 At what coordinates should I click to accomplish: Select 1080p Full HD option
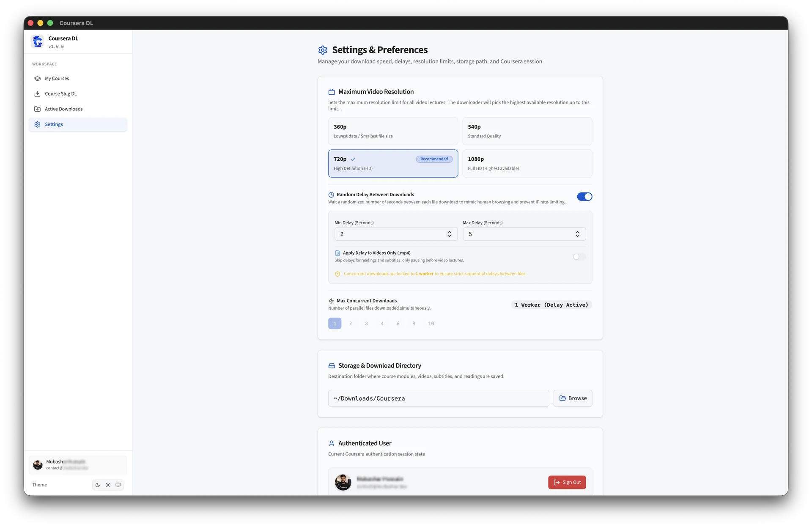pos(527,163)
